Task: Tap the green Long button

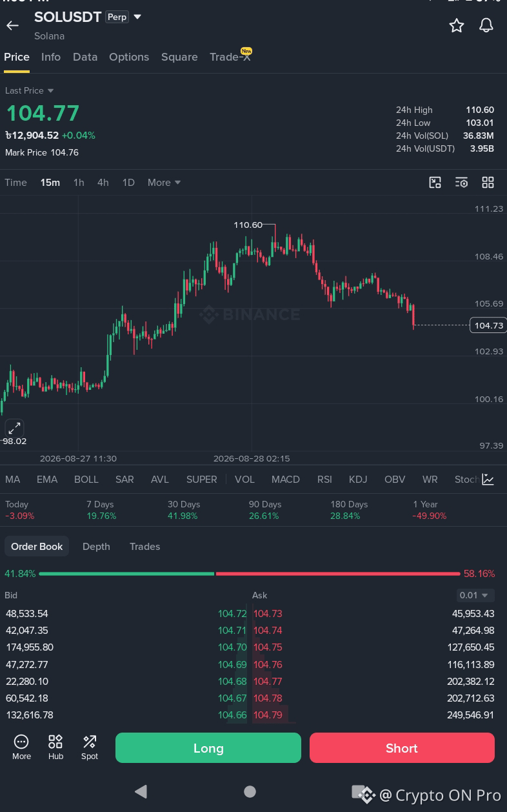Action: click(208, 748)
